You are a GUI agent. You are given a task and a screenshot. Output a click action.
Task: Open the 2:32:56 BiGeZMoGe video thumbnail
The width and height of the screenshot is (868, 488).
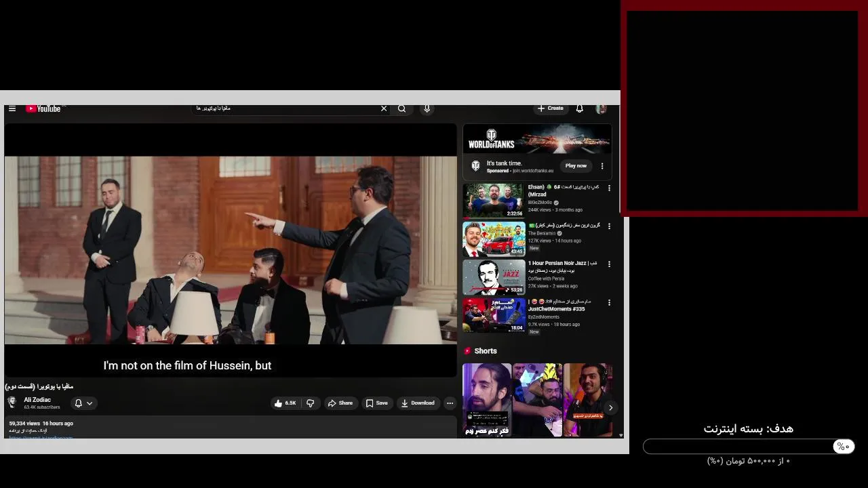click(x=494, y=201)
